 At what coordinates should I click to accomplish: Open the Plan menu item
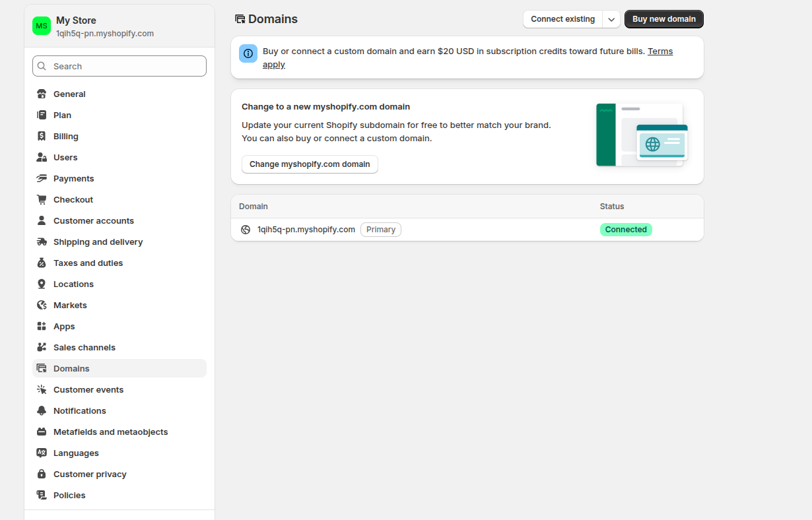(x=119, y=115)
